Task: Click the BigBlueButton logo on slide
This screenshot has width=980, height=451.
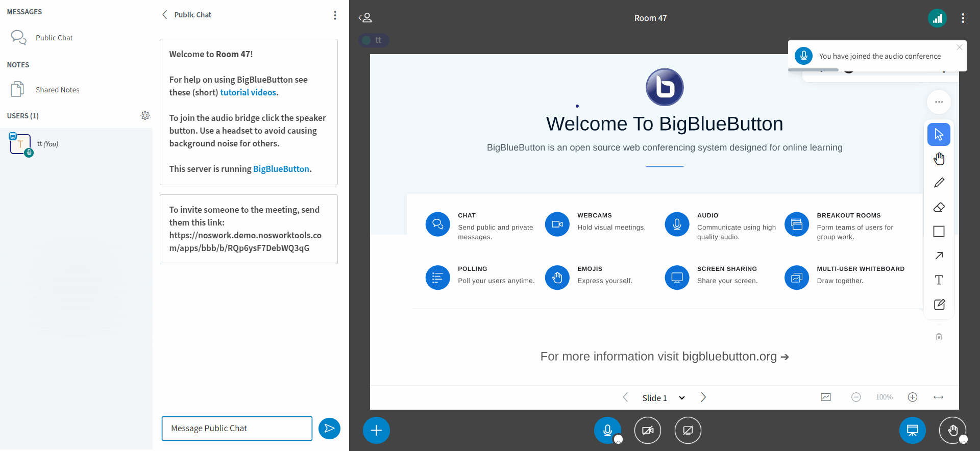Action: [665, 87]
